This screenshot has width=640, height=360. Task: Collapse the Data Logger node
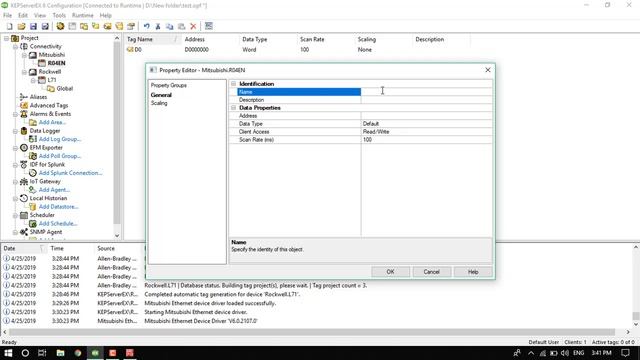16,131
